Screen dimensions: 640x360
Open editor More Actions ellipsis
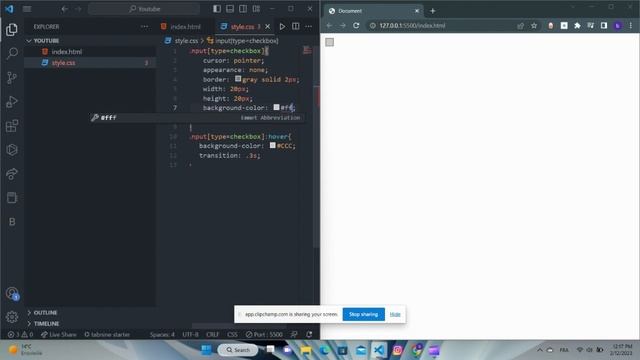[309, 27]
